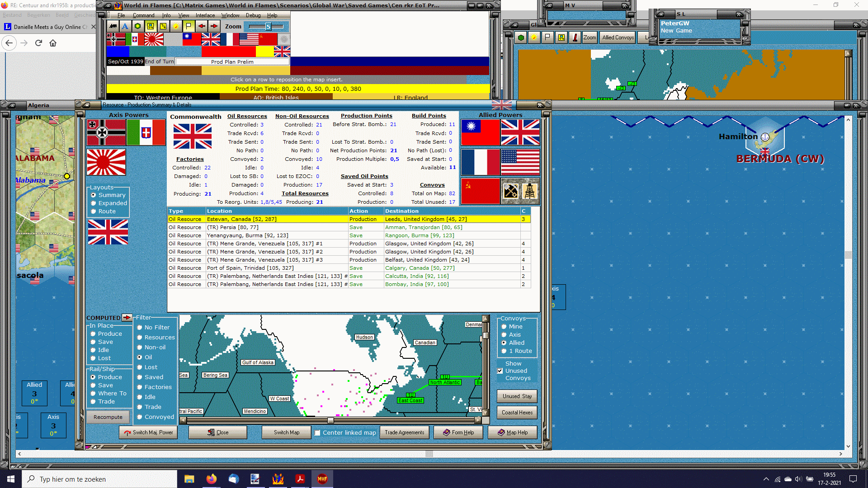Screen dimensions: 868x488
Task: Select the Japan flag under Axis Powers
Action: click(x=106, y=162)
